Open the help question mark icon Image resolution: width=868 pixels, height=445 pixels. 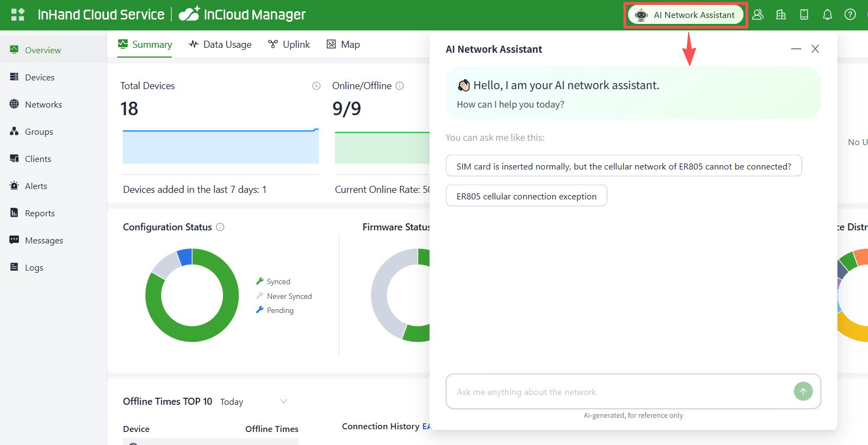(x=850, y=15)
